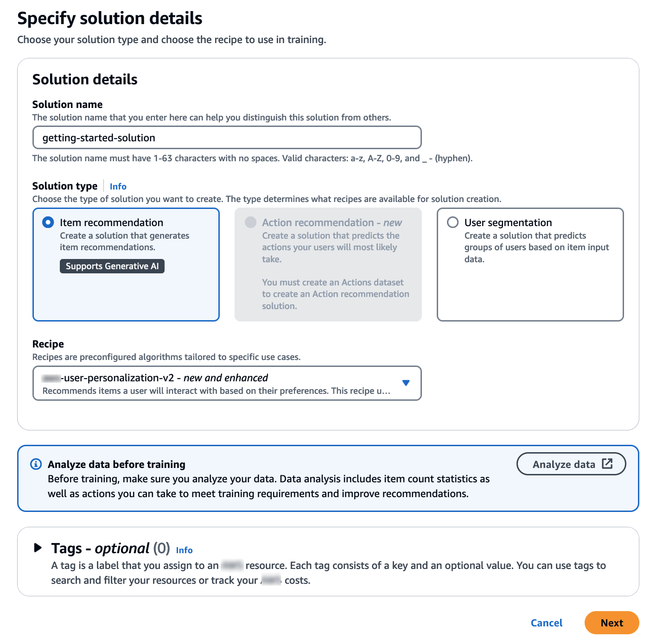Click the Analyze data button
Screen dimensions: 650x644
point(571,464)
